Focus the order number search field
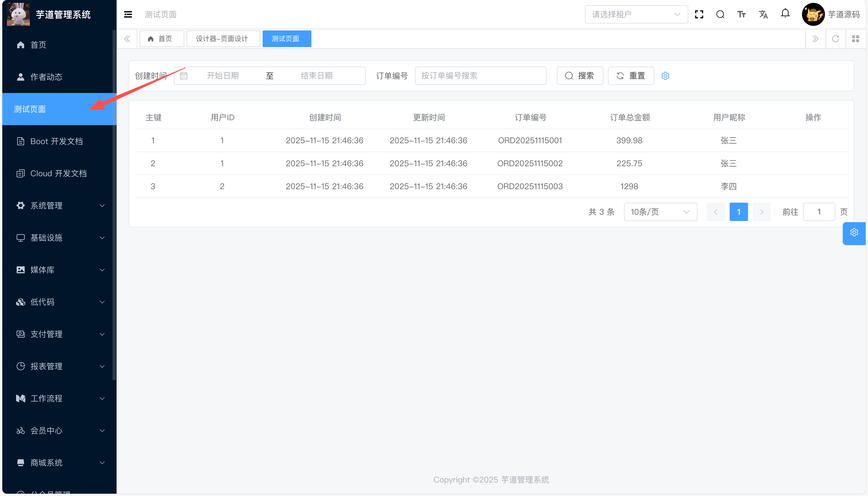 [480, 76]
